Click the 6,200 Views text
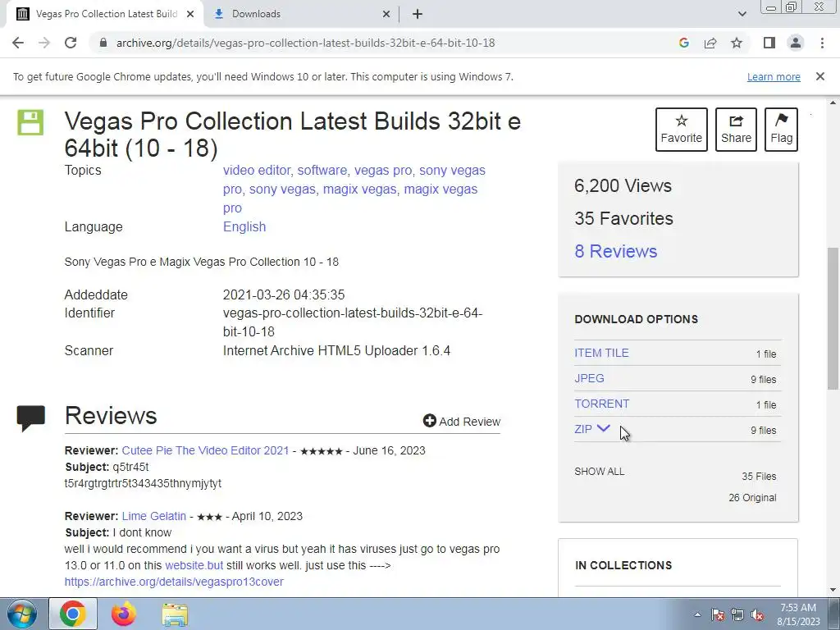840x630 pixels. point(623,186)
